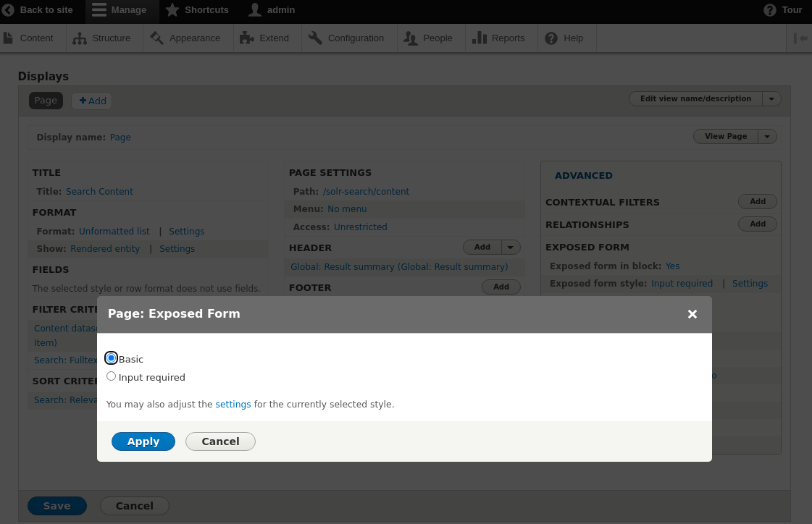The image size is (812, 524).
Task: Click the admin user icon
Action: click(255, 10)
